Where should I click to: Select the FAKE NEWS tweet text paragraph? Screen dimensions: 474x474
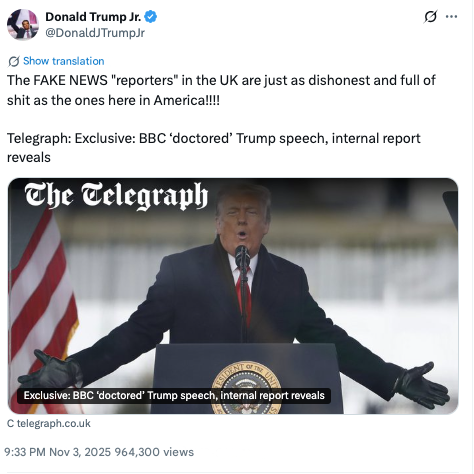point(221,90)
